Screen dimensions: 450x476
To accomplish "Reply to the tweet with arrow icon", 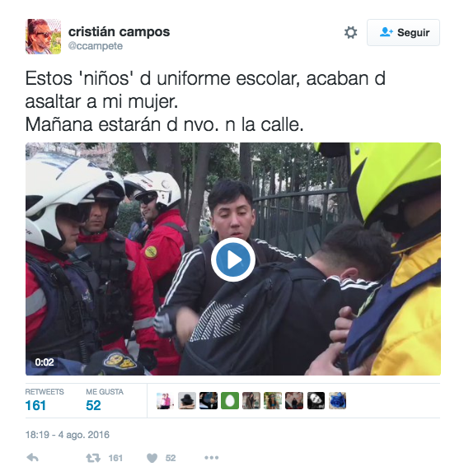I will pyautogui.click(x=32, y=458).
